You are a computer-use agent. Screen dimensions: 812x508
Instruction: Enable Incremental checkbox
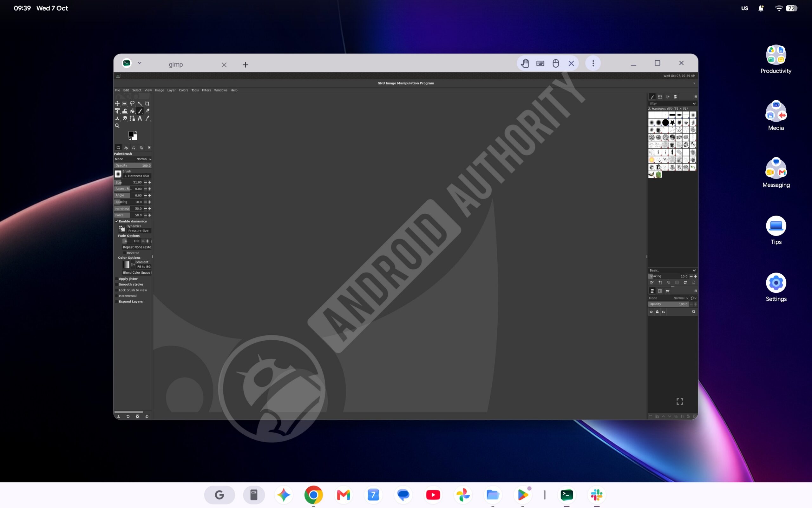tap(116, 296)
